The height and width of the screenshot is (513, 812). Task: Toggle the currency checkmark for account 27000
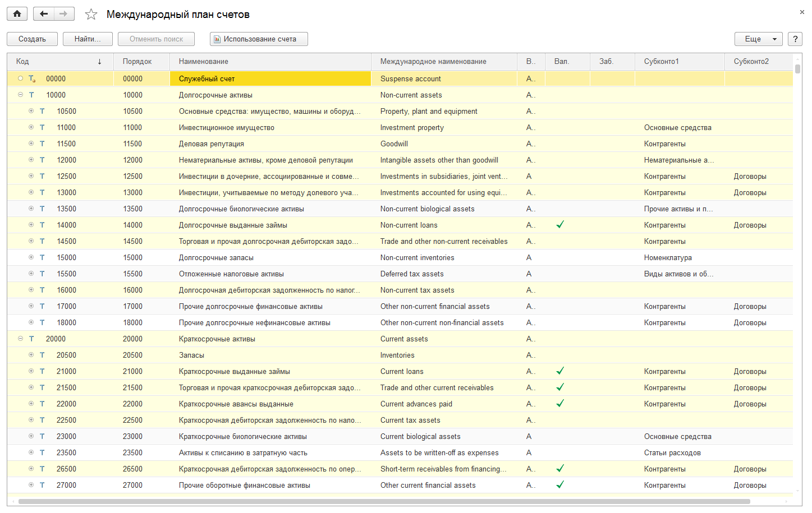[x=560, y=485]
